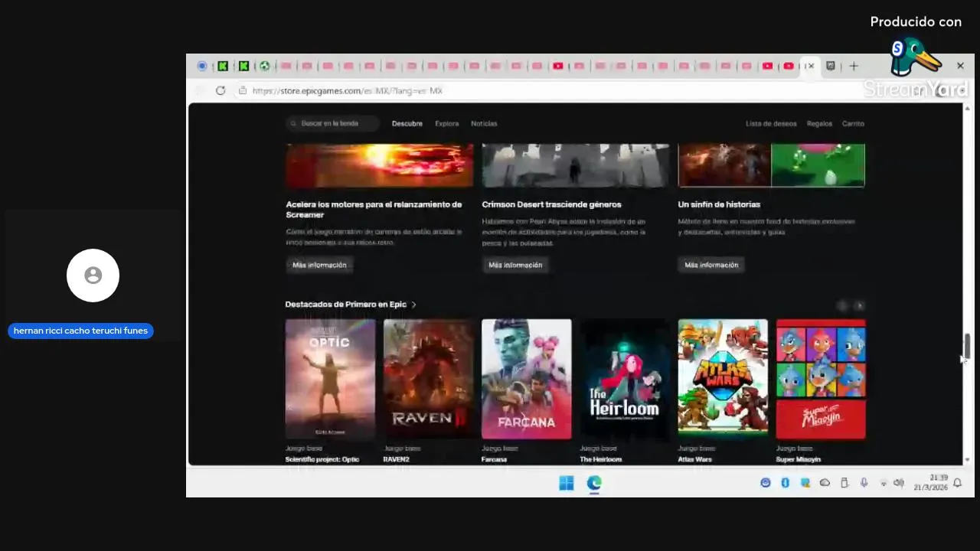Show the previous games in the carousel
The image size is (980, 551).
(x=842, y=305)
